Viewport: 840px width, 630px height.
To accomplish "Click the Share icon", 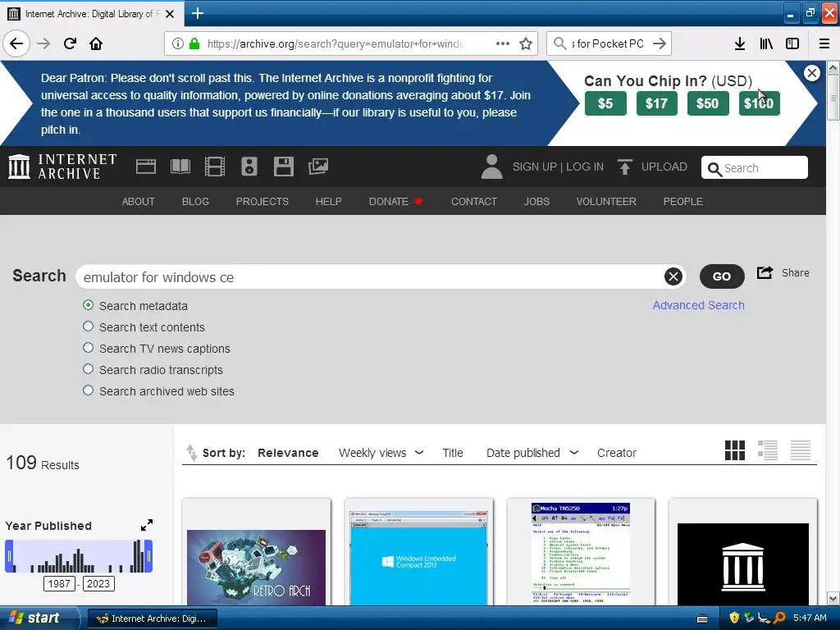I will 765,272.
